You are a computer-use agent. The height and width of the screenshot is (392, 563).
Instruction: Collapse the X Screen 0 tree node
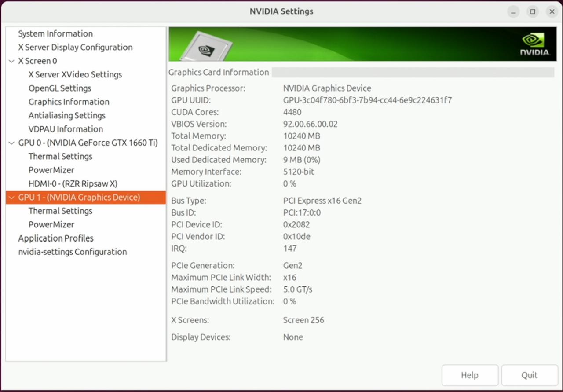tap(11, 61)
